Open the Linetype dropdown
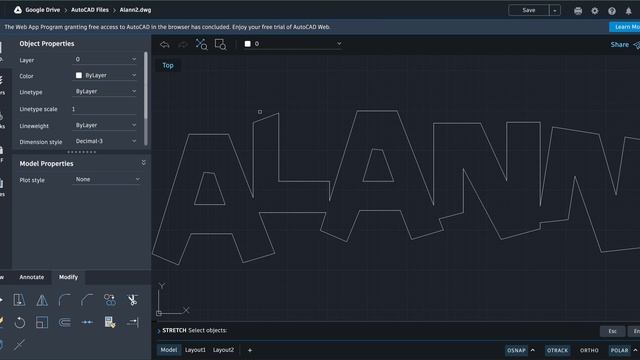Image resolution: width=640 pixels, height=360 pixels. (x=105, y=91)
